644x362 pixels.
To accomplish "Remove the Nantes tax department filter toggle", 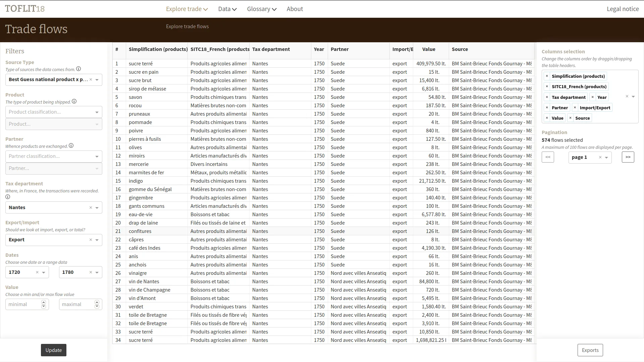I will pyautogui.click(x=91, y=207).
